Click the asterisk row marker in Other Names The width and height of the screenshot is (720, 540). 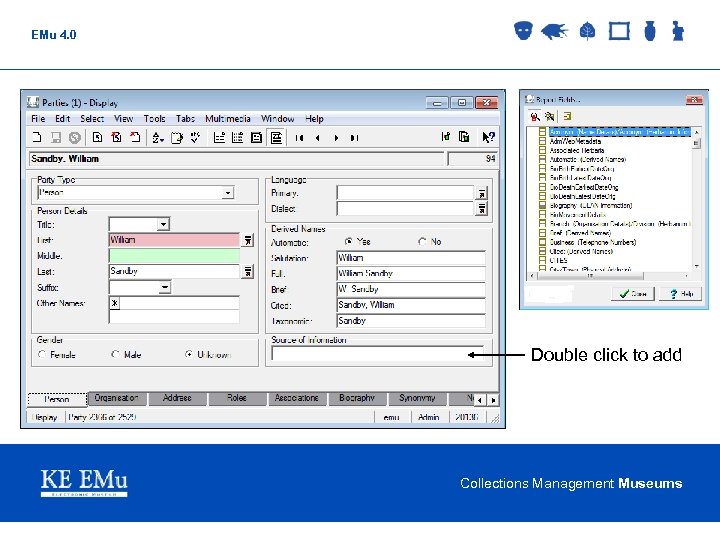click(115, 303)
